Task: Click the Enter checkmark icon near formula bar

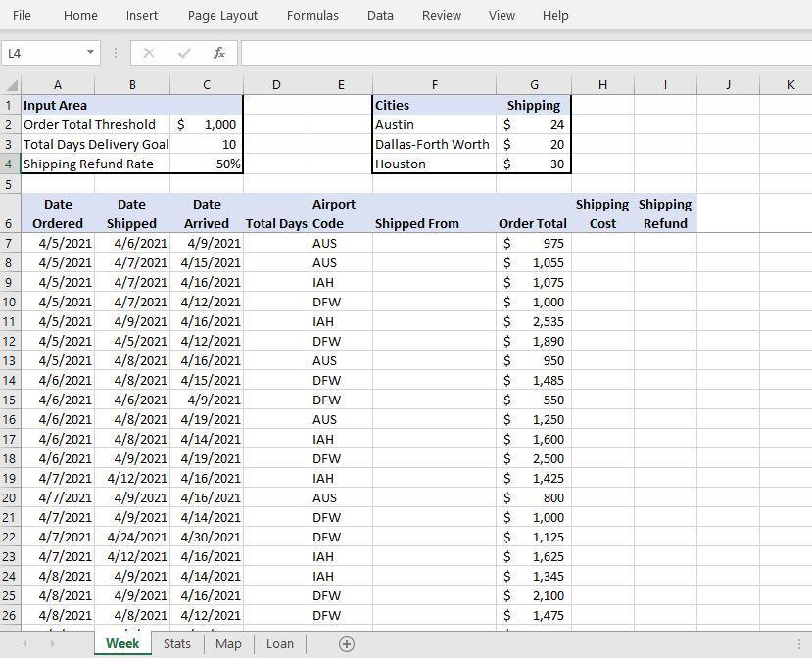Action: coord(185,52)
